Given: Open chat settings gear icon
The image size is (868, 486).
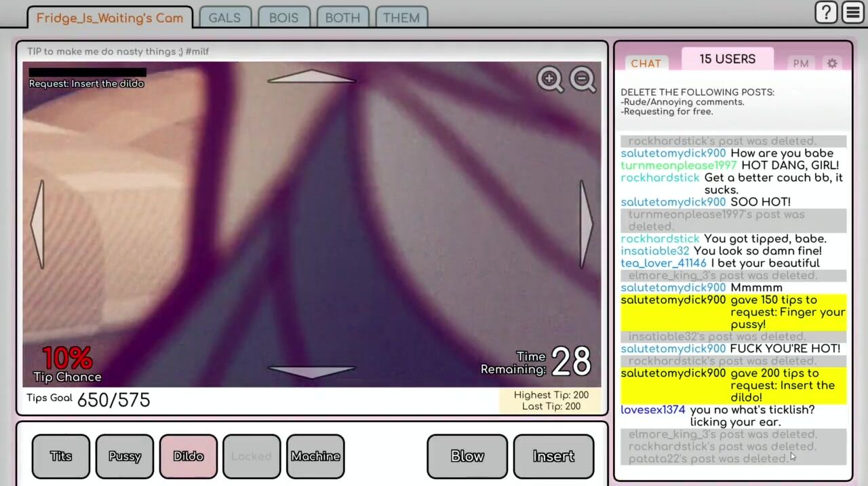Looking at the screenshot, I should click(832, 63).
